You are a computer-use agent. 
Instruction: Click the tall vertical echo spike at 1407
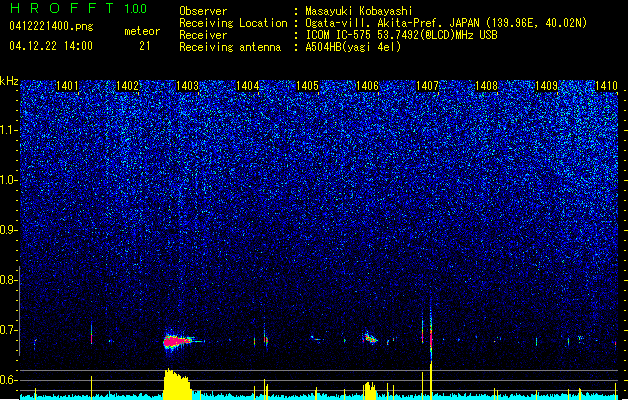pyautogui.click(x=431, y=333)
